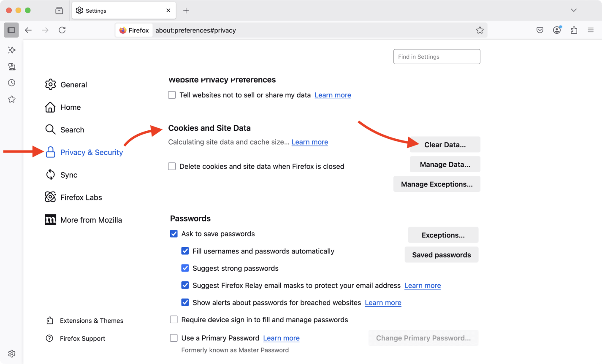Image resolution: width=602 pixels, height=364 pixels.
Task: Uncheck Ask to save passwords
Action: point(174,234)
